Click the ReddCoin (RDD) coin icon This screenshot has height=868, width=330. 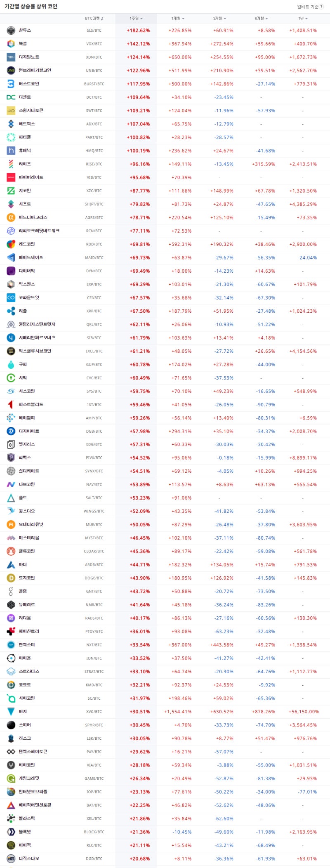pyautogui.click(x=11, y=244)
